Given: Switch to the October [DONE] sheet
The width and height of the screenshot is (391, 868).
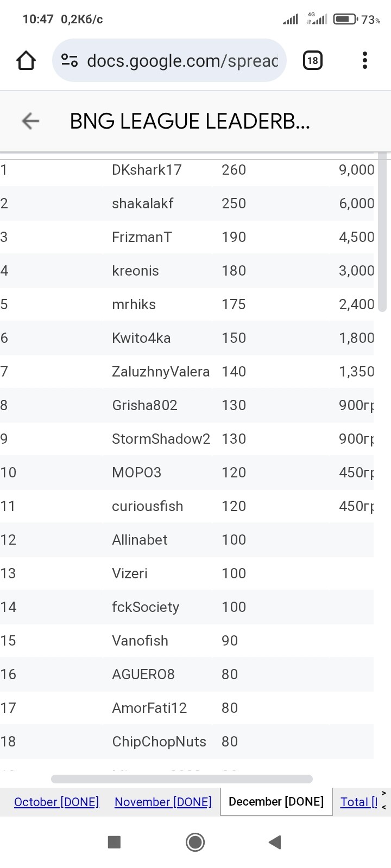Looking at the screenshot, I should pos(56,802).
